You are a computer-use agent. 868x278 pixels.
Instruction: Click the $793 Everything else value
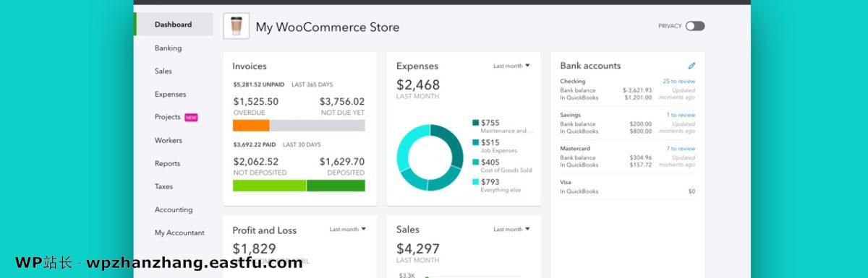pyautogui.click(x=490, y=183)
